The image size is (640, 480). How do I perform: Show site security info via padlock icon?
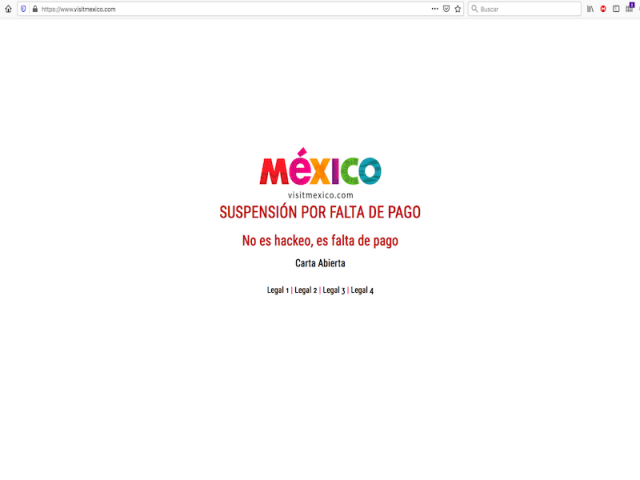[x=35, y=9]
